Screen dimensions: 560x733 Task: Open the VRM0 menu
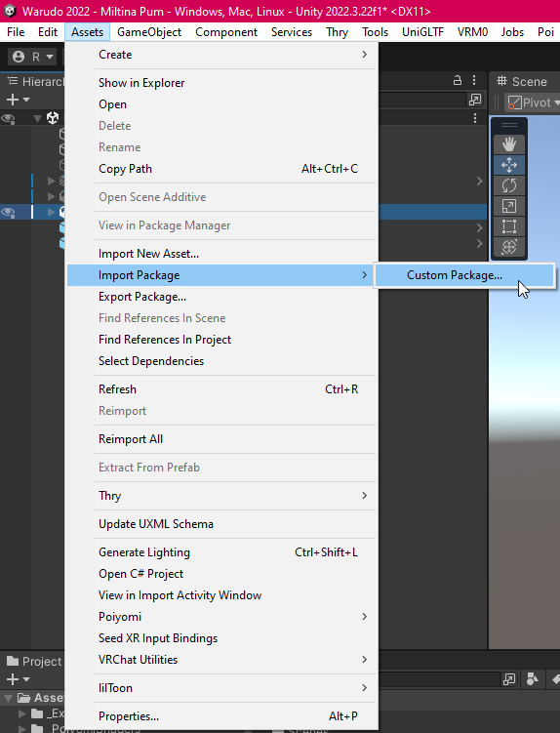point(472,32)
